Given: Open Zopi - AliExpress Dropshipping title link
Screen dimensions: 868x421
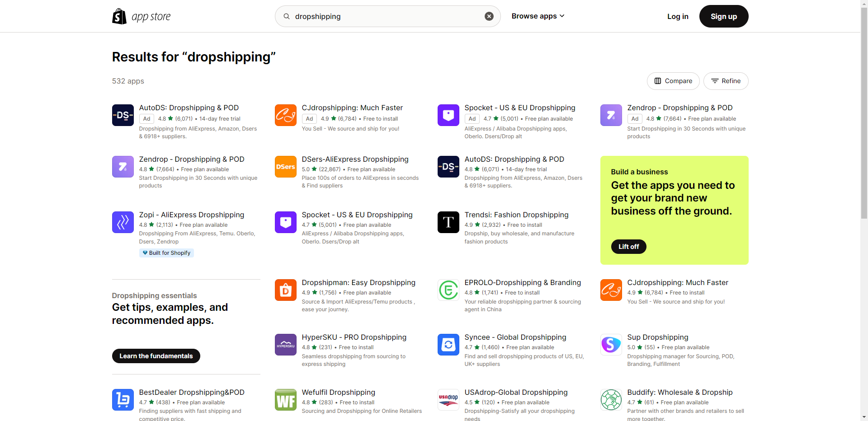Looking at the screenshot, I should (x=192, y=215).
